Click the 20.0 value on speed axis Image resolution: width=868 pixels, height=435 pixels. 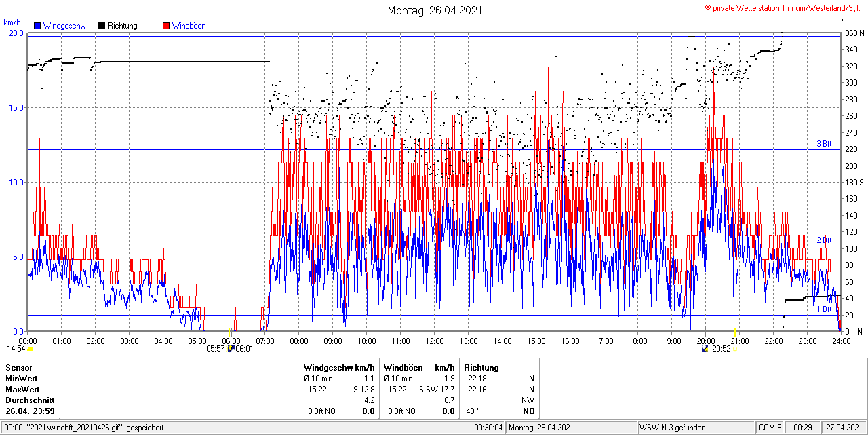[16, 33]
